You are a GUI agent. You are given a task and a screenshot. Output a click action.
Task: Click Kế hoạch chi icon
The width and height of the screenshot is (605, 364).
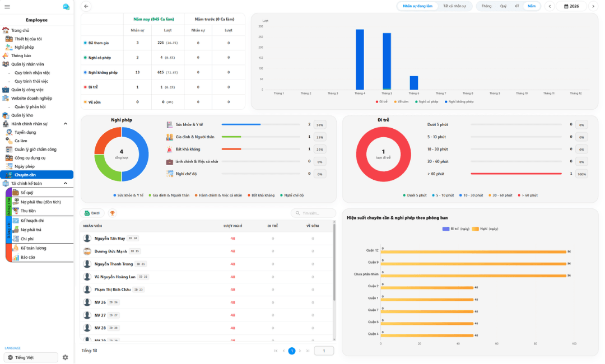(16, 220)
